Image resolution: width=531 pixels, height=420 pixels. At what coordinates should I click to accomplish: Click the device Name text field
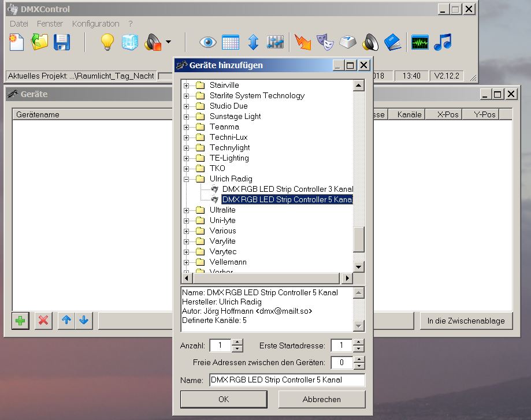287,380
